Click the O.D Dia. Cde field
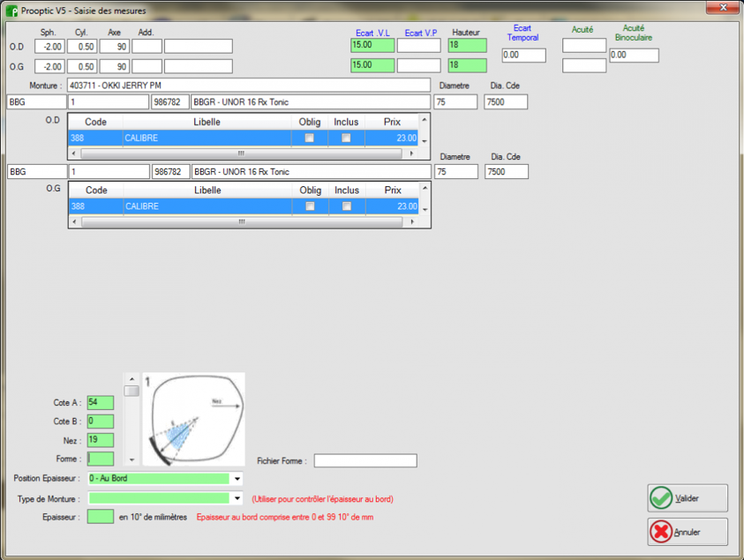Image resolution: width=744 pixels, height=560 pixels. point(506,102)
